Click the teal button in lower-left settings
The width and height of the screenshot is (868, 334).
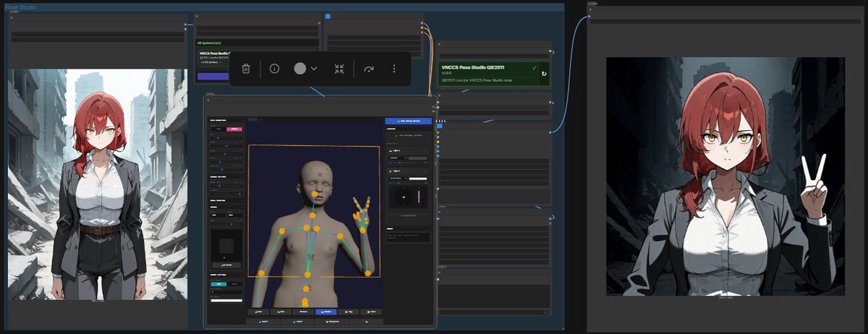click(218, 284)
